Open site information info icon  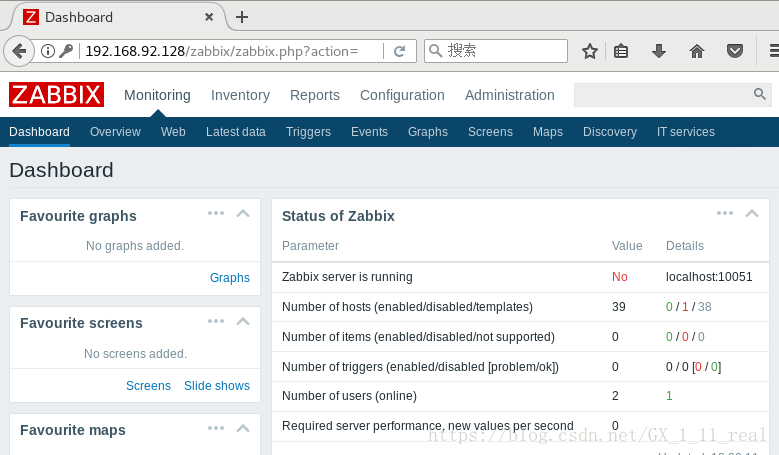48,51
